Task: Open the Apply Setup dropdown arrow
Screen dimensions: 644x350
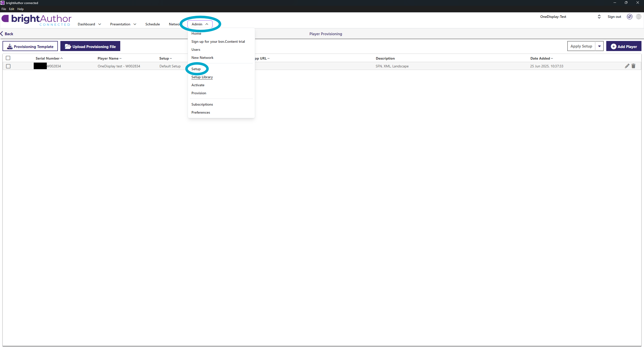Action: coord(599,46)
